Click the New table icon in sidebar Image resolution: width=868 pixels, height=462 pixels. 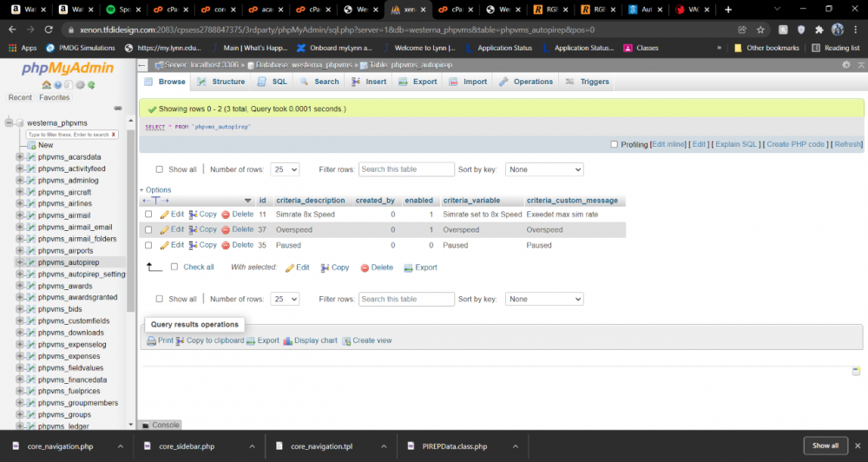tap(31, 145)
